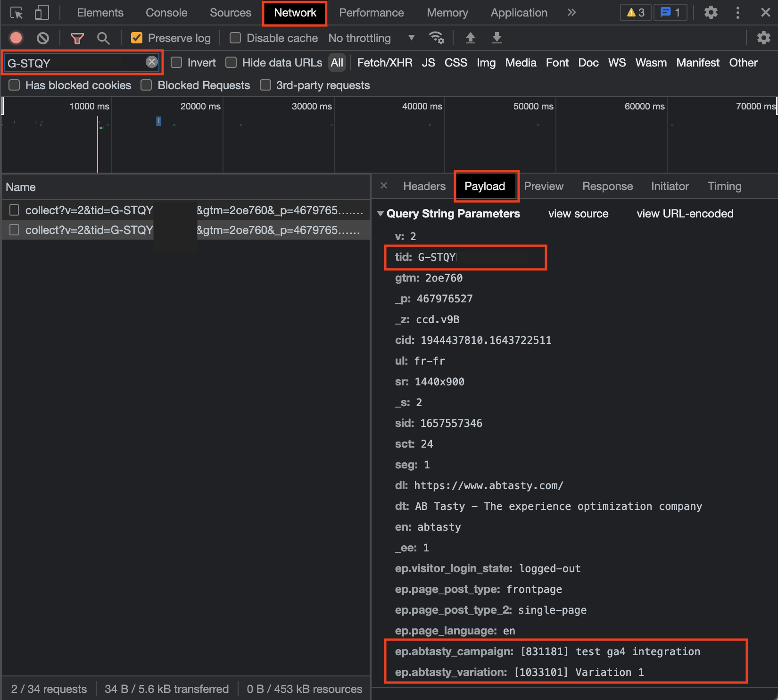Clear the network log
This screenshot has height=700, width=778.
pyautogui.click(x=43, y=38)
